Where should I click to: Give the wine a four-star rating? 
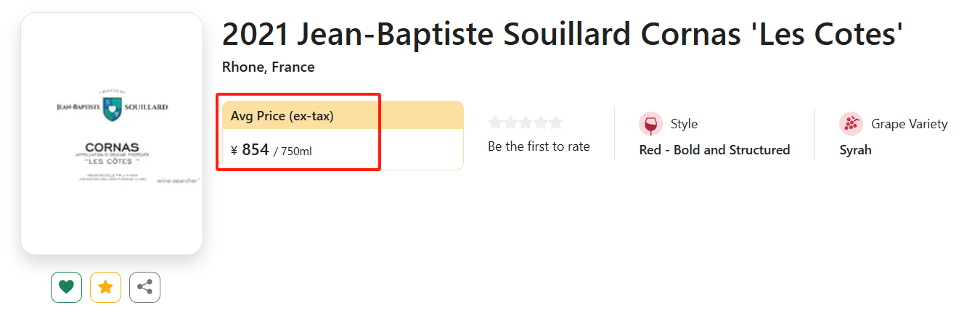coord(541,122)
